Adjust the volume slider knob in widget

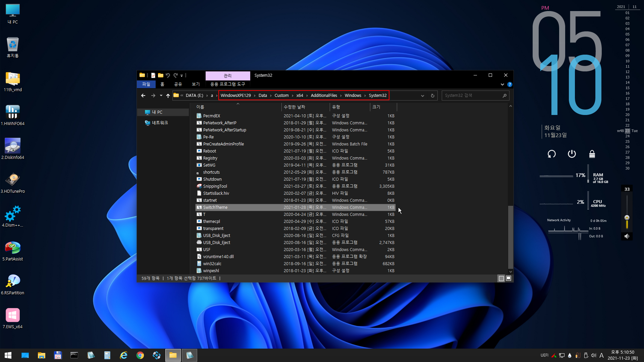pos(627,218)
